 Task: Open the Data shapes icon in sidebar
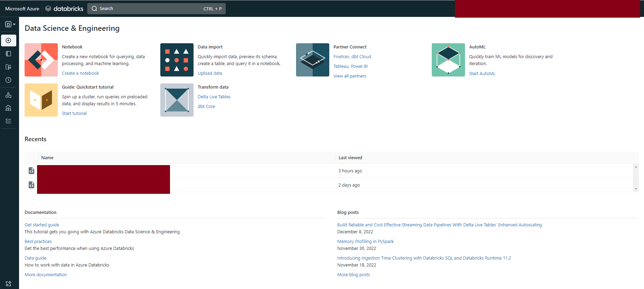[9, 95]
